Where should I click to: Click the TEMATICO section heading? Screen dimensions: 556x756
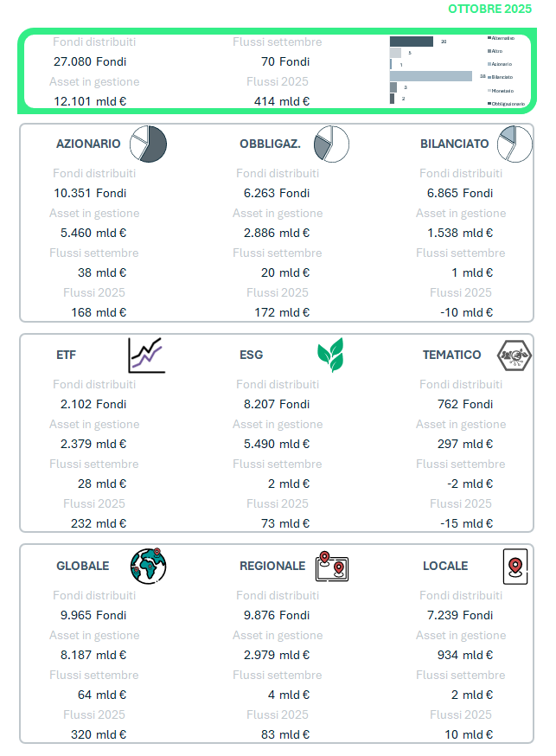(x=452, y=355)
